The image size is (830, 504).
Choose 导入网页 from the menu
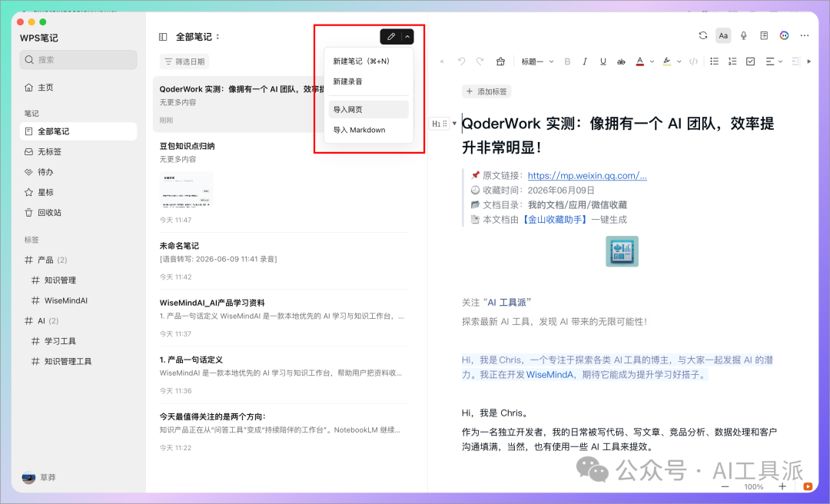(x=368, y=110)
